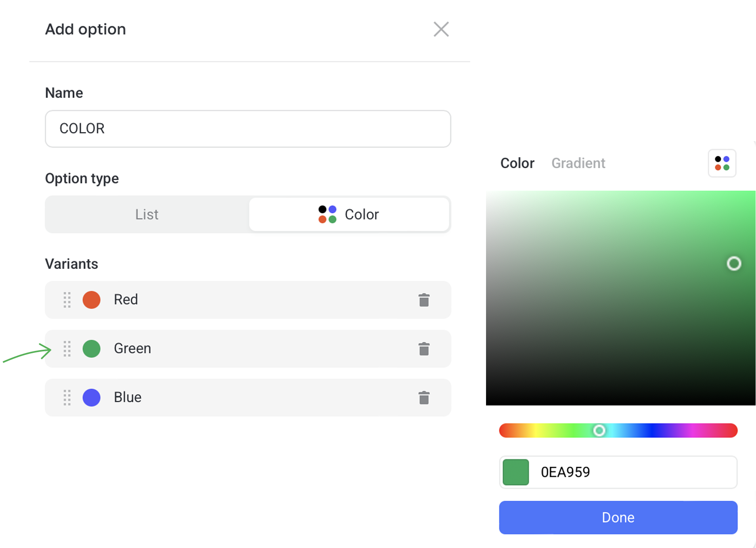The height and width of the screenshot is (548, 756).
Task: Click the Blue variant drag handle
Action: (67, 397)
